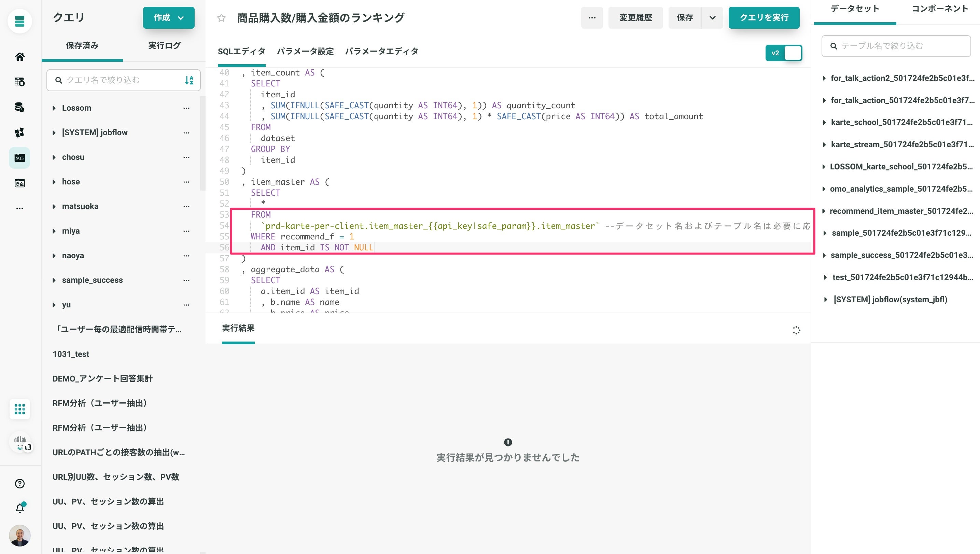Image resolution: width=980 pixels, height=554 pixels.
Task: Open the save options dropdown arrow
Action: tap(713, 17)
